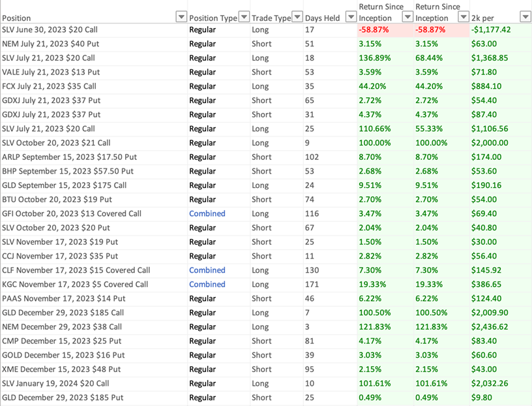
Task: Click the 68.44% return cell
Action: click(430, 58)
